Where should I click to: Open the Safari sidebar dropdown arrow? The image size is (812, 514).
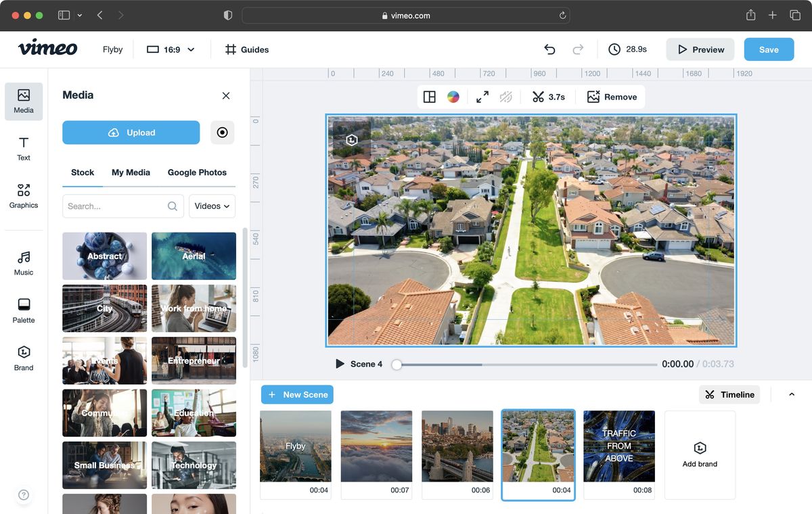click(80, 15)
